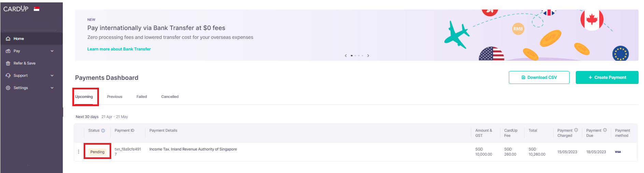Go to previous banner slide arrow
The width and height of the screenshot is (644, 173).
point(346,56)
